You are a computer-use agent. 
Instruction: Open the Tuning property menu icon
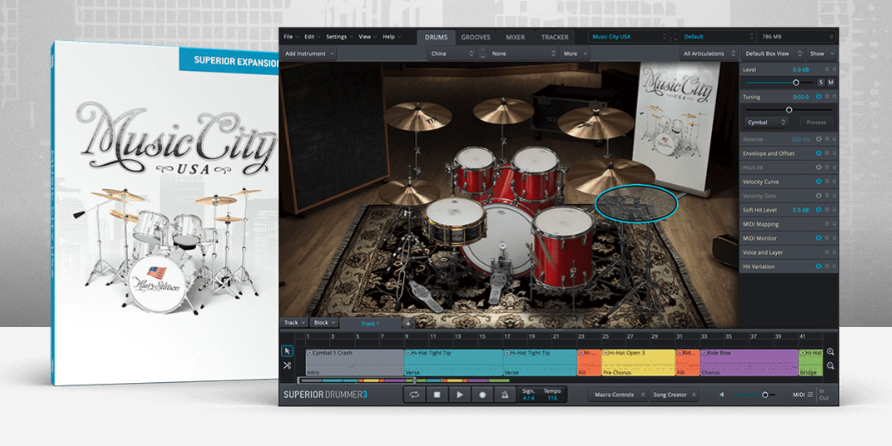click(x=827, y=97)
